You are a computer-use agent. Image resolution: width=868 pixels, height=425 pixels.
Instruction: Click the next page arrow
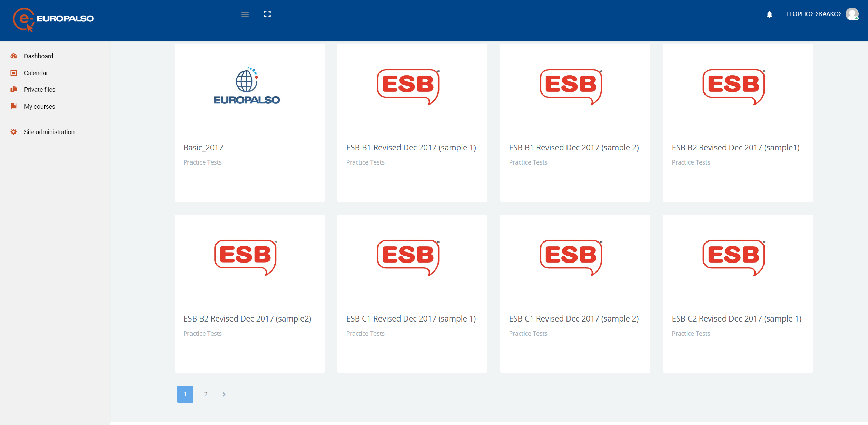224,394
